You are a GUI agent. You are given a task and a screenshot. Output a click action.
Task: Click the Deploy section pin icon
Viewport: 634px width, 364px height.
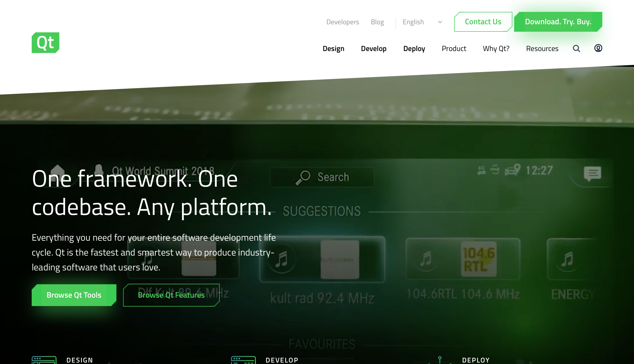point(440,360)
